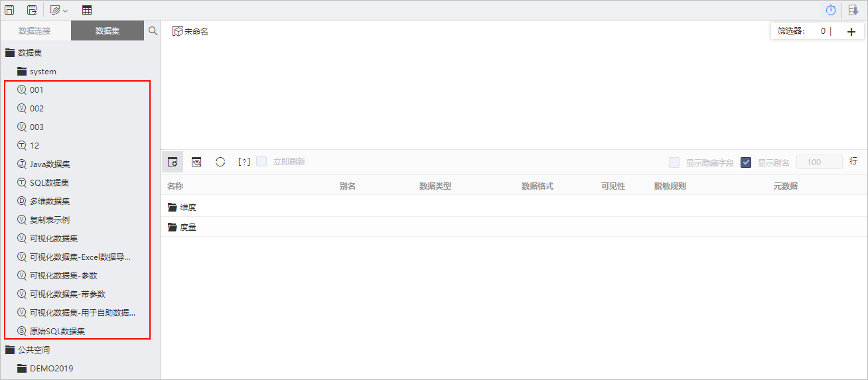Click the row count input showing 100
Viewport: 868px width, 380px height.
click(820, 162)
